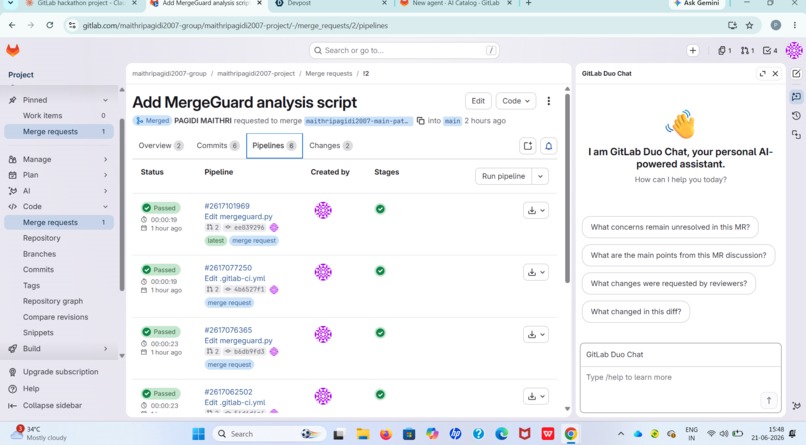Switch to the Changes tab
Viewport: 806px width, 445px height.
coord(331,145)
